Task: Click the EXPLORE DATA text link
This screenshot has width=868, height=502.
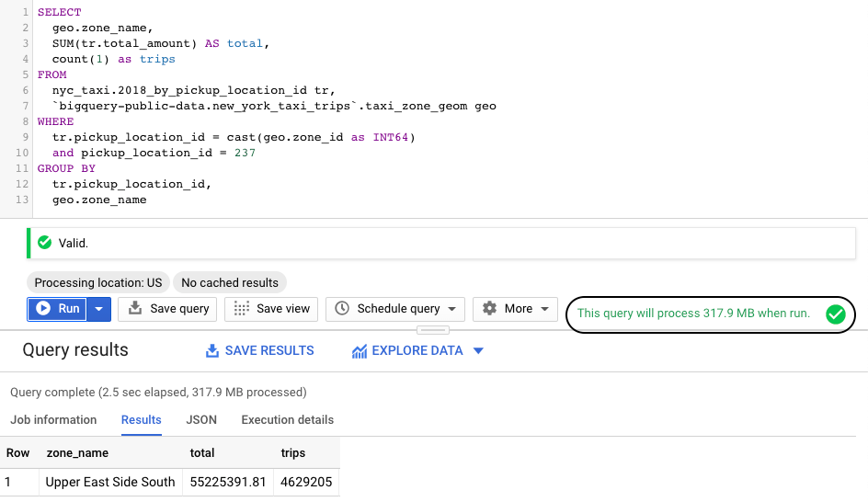Action: coord(417,351)
